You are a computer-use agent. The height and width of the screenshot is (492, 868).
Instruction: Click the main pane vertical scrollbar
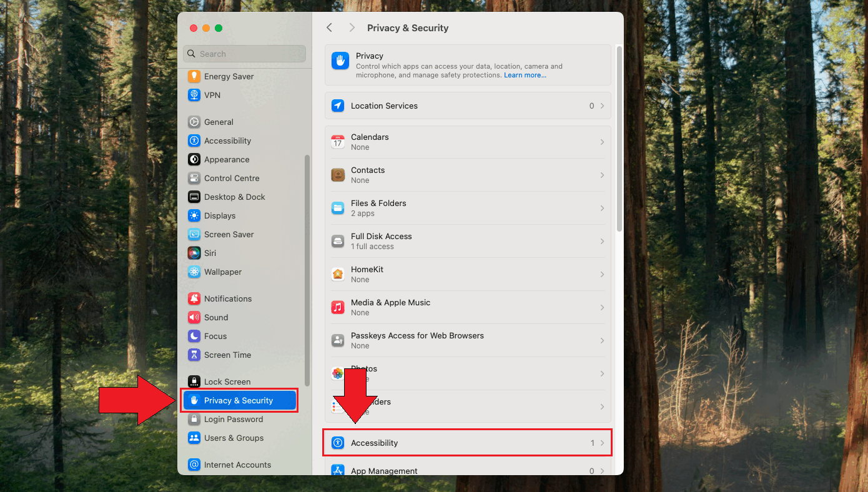pos(619,137)
